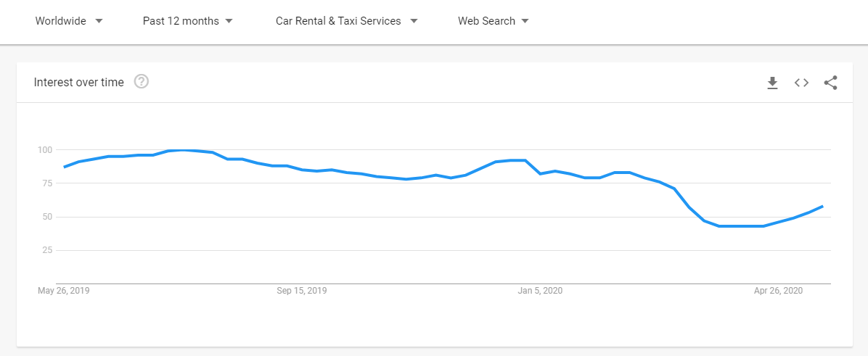
Task: Select the Worldwide region filter text
Action: coord(60,21)
